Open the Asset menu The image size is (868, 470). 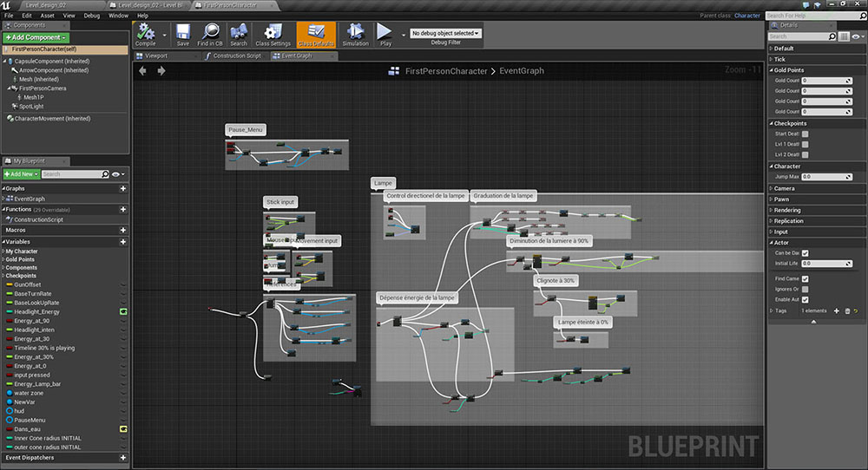coord(47,16)
